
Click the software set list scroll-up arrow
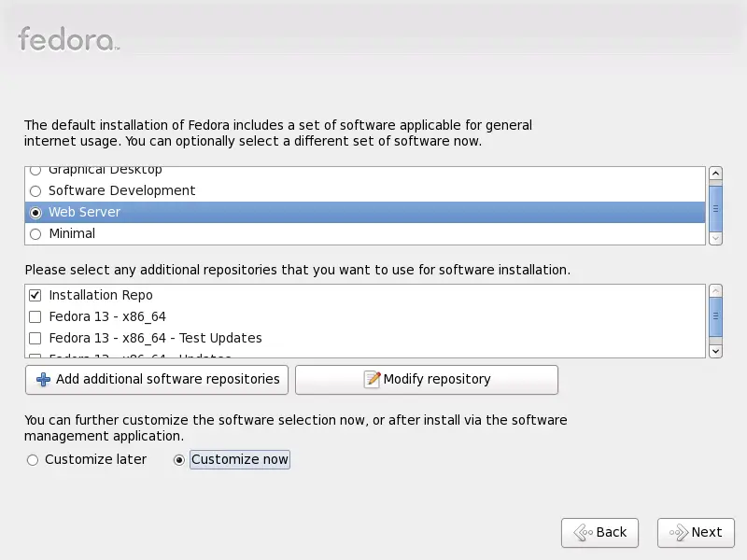[715, 173]
